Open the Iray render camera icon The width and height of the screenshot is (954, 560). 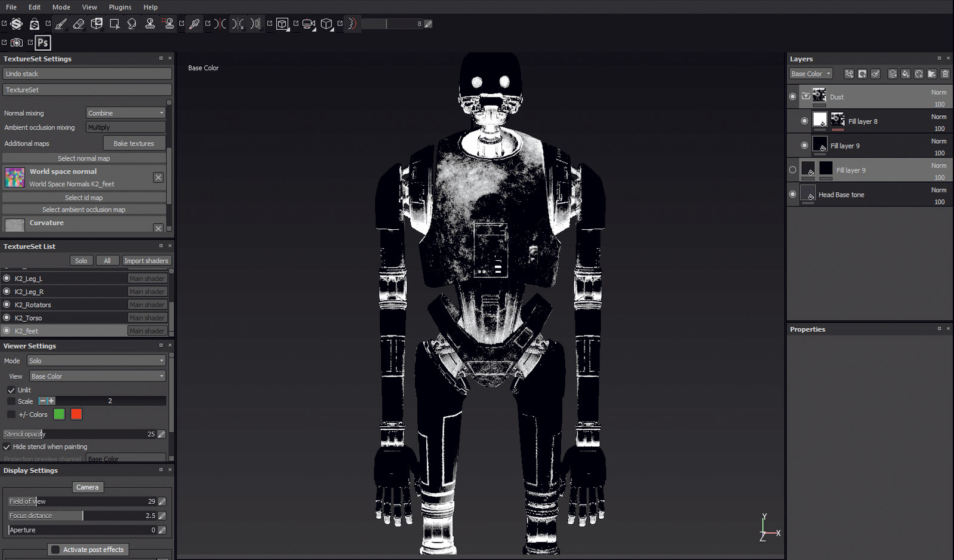pyautogui.click(x=17, y=42)
